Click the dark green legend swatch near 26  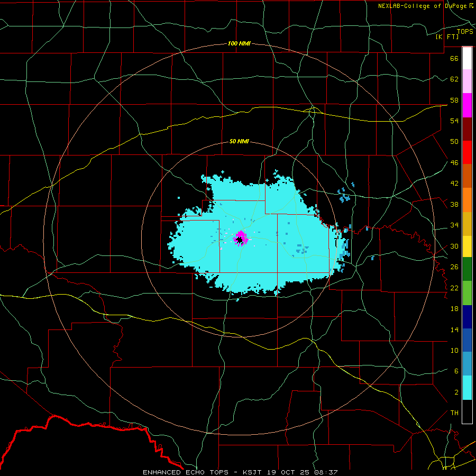(467, 269)
